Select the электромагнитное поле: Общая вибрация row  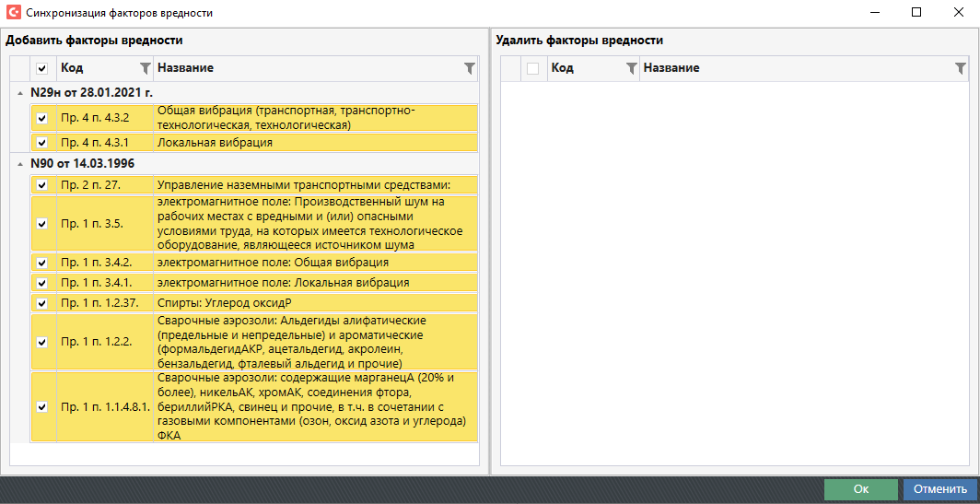tap(276, 263)
